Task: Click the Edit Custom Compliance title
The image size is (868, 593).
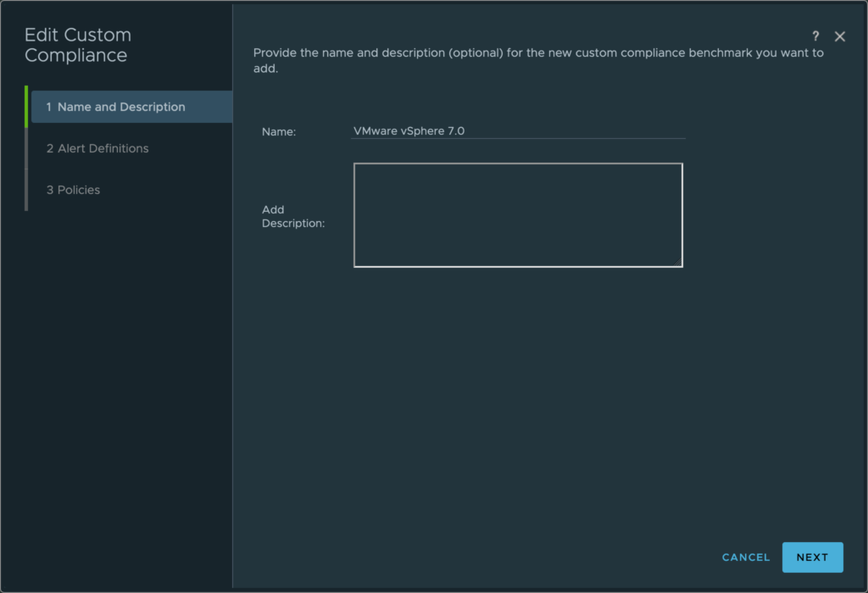Action: click(78, 45)
